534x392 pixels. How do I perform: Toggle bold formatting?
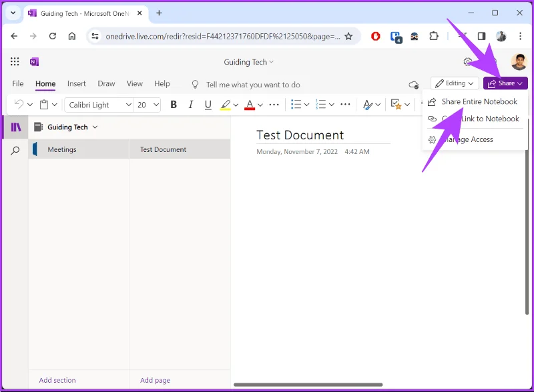(174, 105)
